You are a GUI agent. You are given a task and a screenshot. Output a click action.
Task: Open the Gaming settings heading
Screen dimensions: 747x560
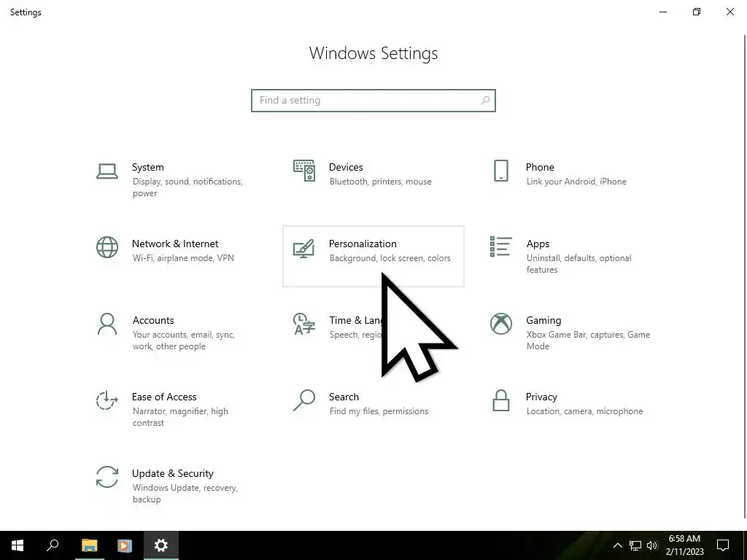click(543, 321)
